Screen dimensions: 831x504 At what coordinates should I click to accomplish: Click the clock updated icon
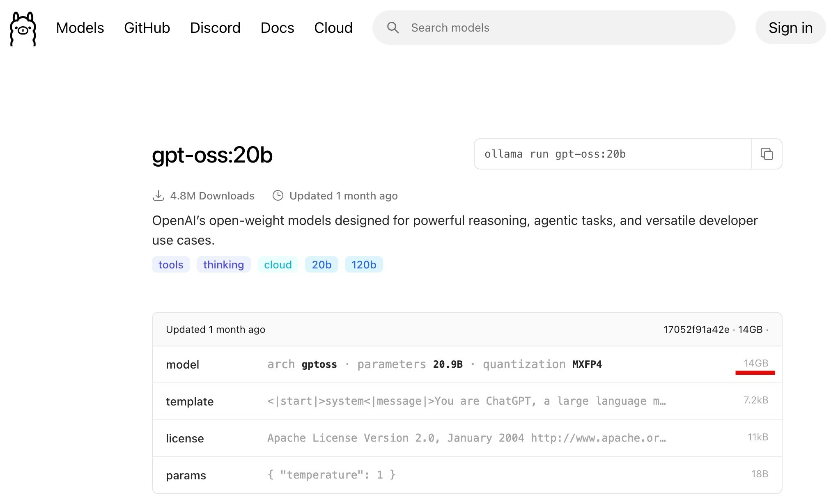(278, 196)
